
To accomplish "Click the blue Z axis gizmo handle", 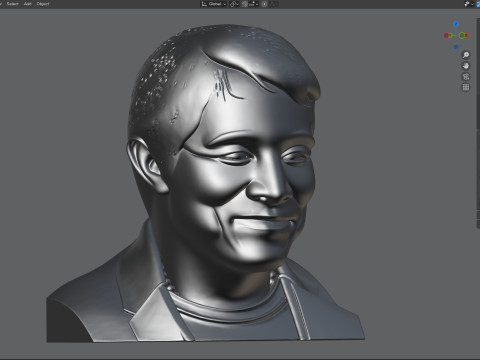I will click(x=456, y=24).
